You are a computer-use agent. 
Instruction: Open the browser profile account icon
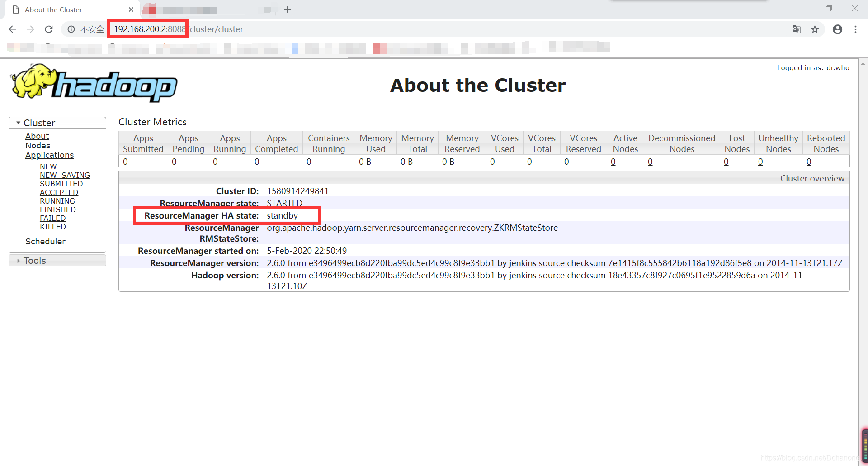pos(837,29)
